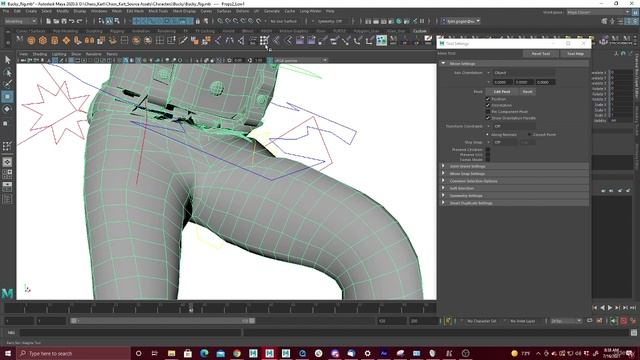Click the Edit Pivot button

[x=502, y=92]
